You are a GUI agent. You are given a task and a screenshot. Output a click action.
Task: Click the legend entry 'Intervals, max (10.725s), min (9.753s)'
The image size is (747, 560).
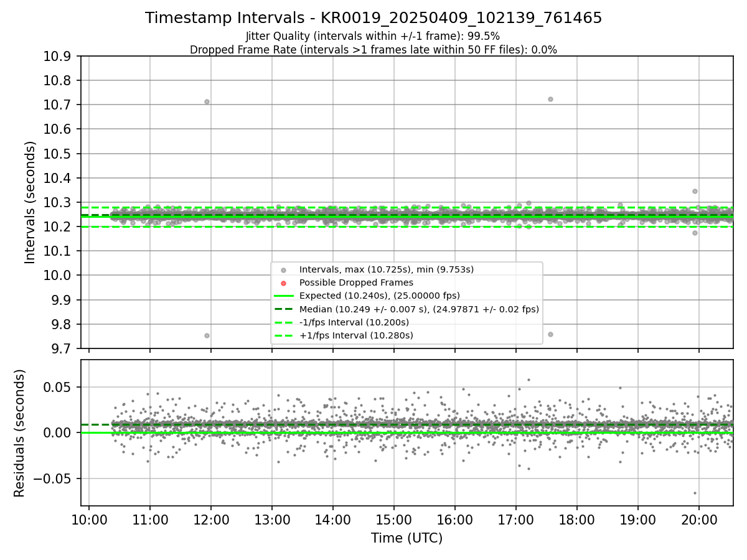[387, 269]
